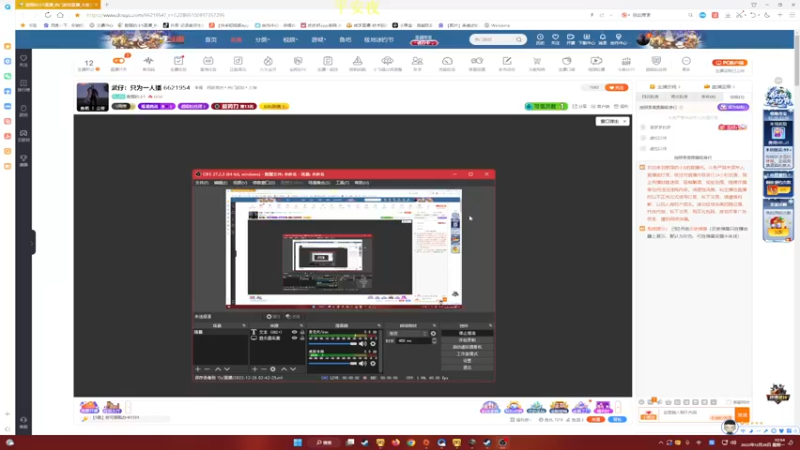Toggle visibility eye of OBS text source
The image size is (800, 450).
[294, 332]
